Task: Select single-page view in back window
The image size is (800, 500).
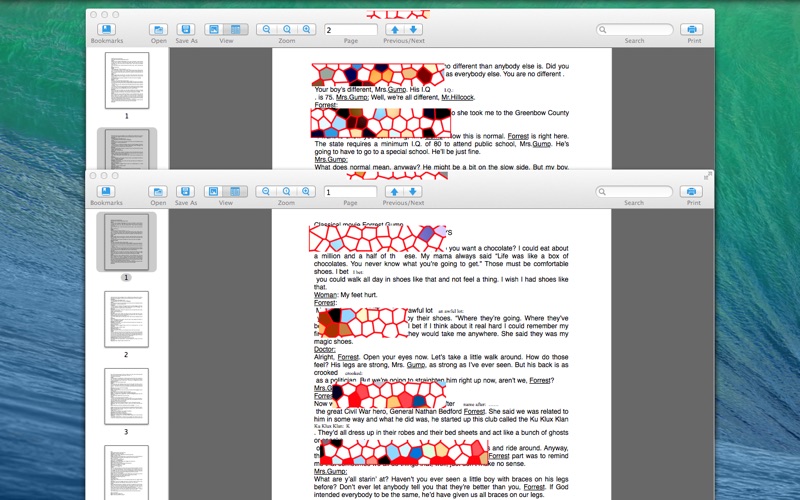Action: pyautogui.click(x=215, y=30)
